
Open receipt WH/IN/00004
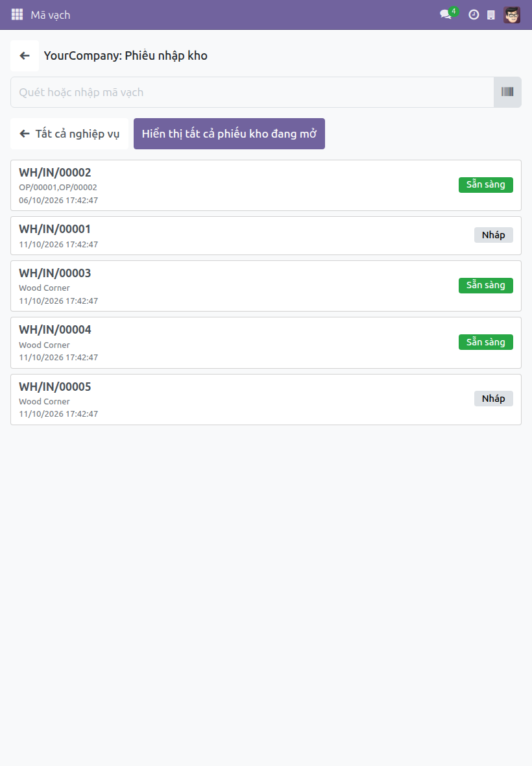pyautogui.click(x=266, y=343)
